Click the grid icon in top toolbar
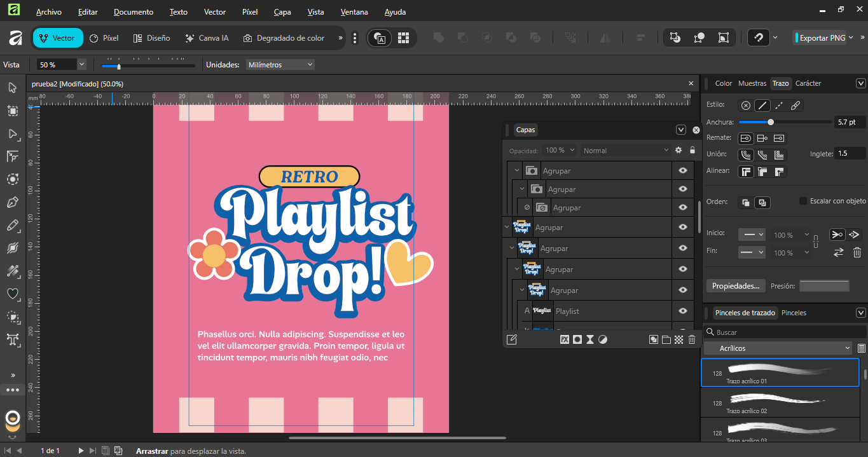868x457 pixels. pos(403,38)
